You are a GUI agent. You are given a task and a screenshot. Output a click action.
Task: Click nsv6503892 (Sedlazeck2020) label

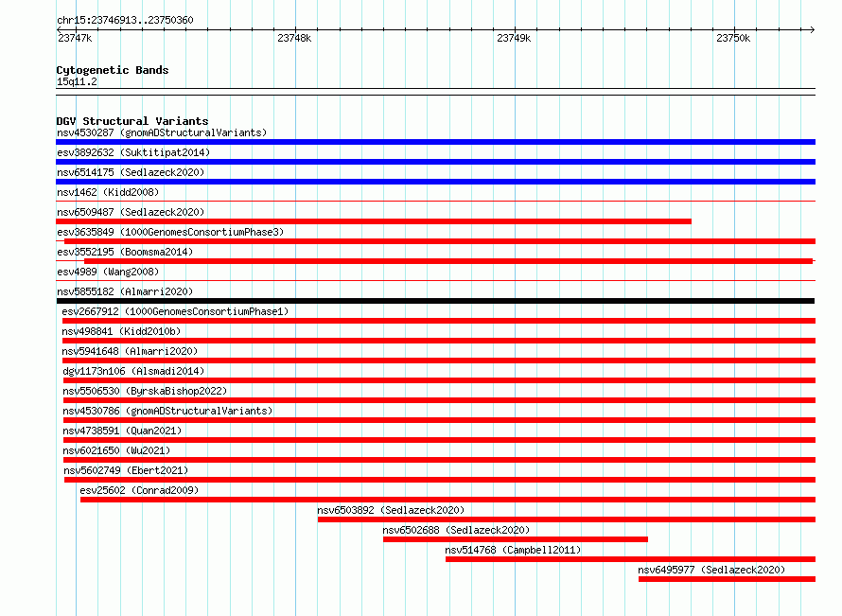coord(391,510)
